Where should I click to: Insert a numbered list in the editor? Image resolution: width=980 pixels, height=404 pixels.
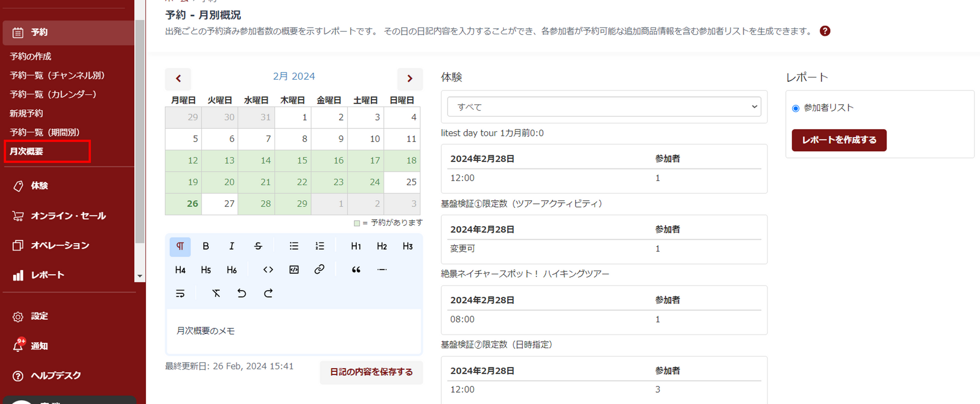pyautogui.click(x=320, y=246)
